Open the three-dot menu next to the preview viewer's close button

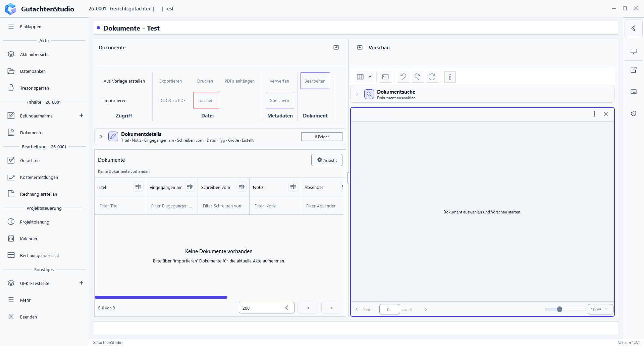coord(594,114)
